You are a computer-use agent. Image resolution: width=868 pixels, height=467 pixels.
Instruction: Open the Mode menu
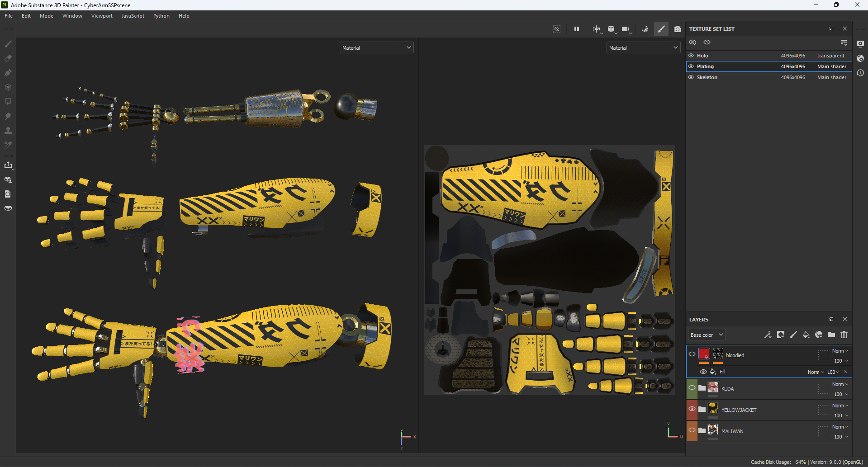click(x=47, y=16)
